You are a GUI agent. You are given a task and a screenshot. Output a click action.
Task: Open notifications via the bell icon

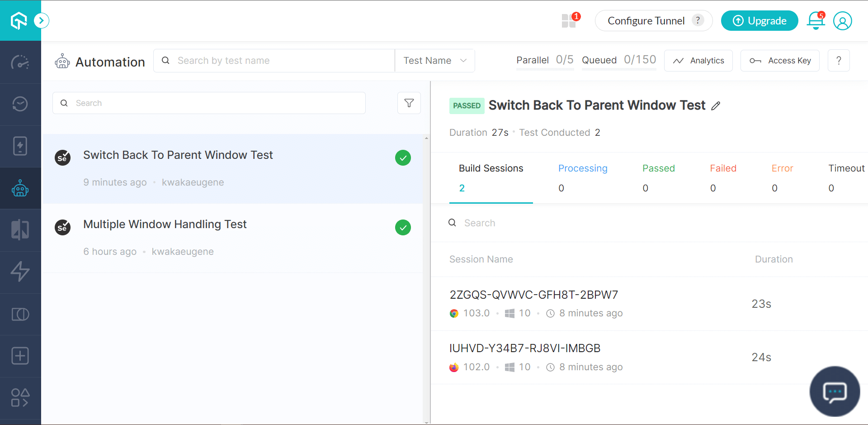tap(815, 21)
